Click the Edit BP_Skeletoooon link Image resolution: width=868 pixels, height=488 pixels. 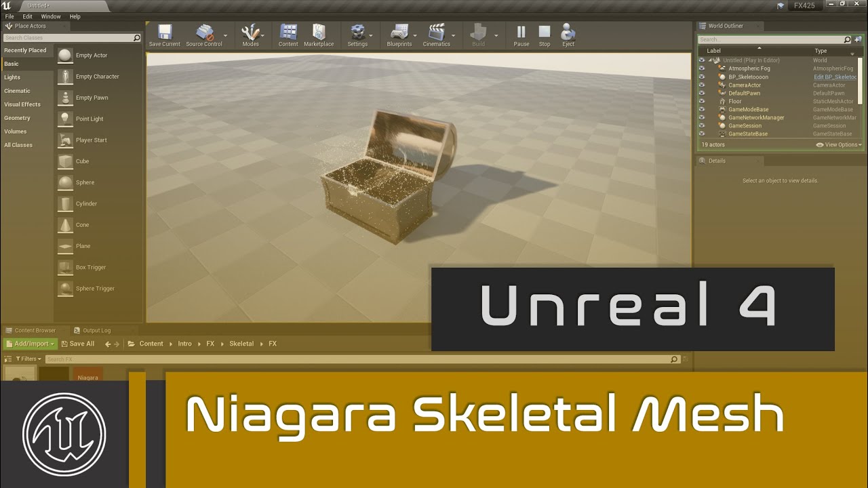click(835, 77)
